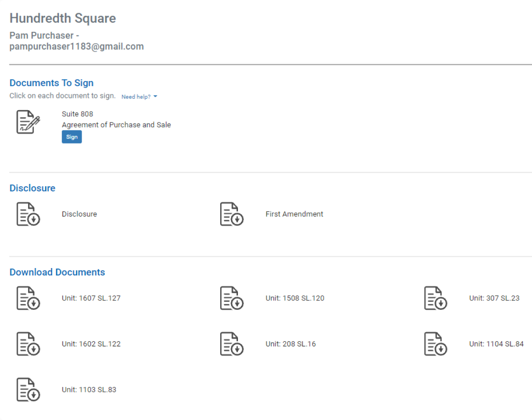The image size is (532, 420).
Task: Open Unit: 1103 SL.83 document
Action: pyautogui.click(x=89, y=390)
